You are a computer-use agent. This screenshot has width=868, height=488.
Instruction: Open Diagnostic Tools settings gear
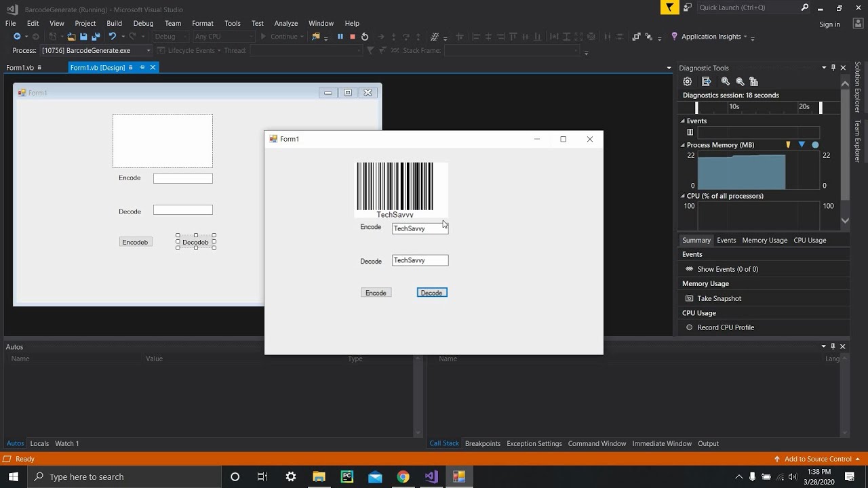tap(687, 81)
